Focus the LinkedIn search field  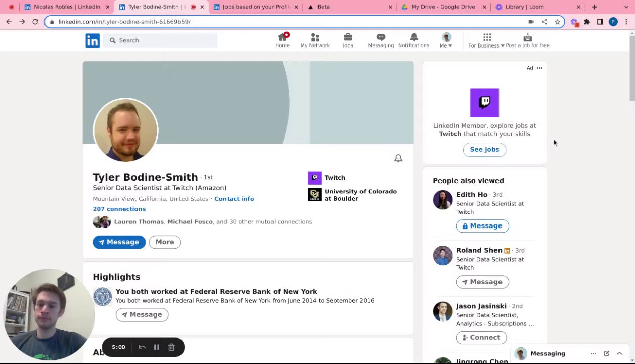click(161, 40)
